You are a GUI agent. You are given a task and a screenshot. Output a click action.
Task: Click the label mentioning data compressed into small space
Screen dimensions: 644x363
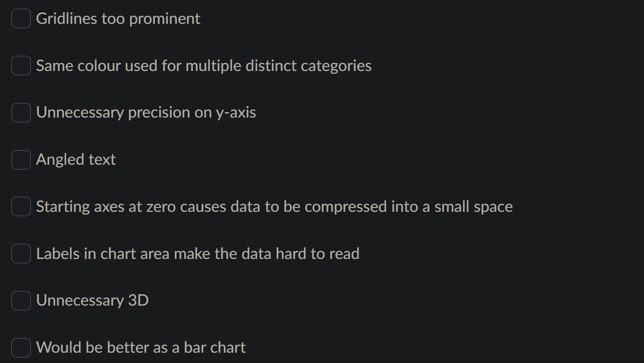point(274,206)
